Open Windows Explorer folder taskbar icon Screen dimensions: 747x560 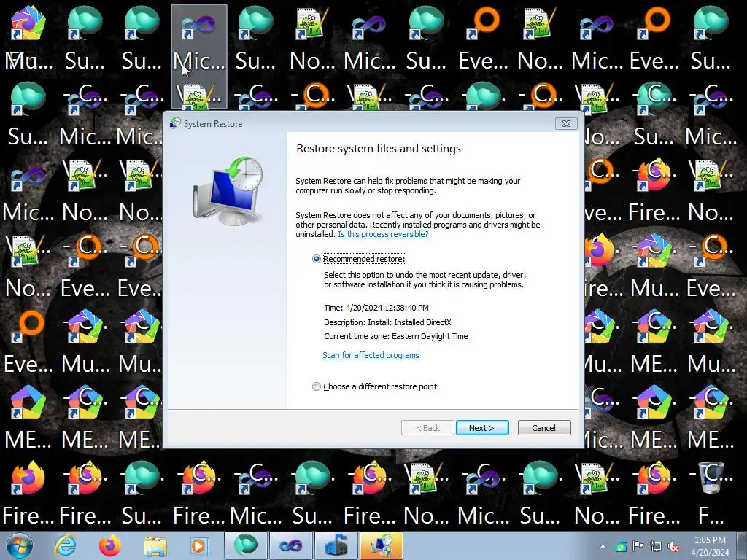coord(155,547)
